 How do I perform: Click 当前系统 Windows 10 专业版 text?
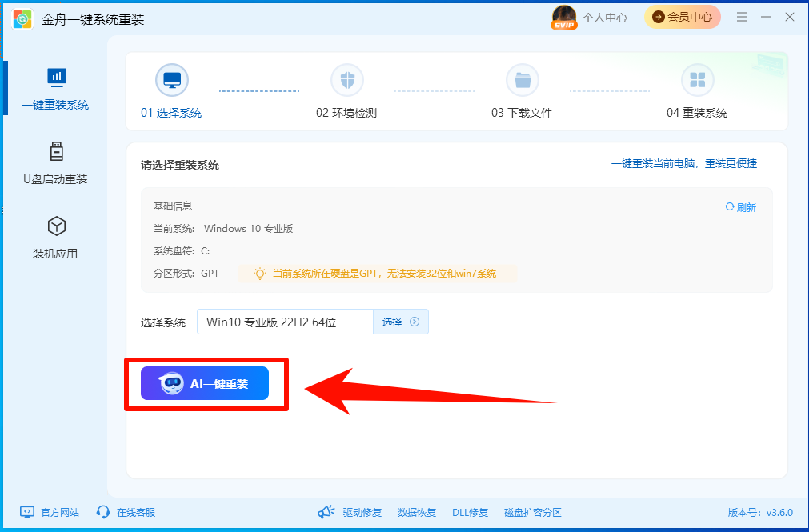pyautogui.click(x=223, y=229)
